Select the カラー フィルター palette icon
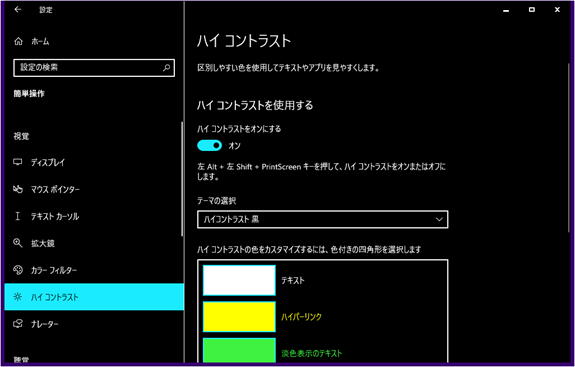This screenshot has height=367, width=575. coord(18,270)
